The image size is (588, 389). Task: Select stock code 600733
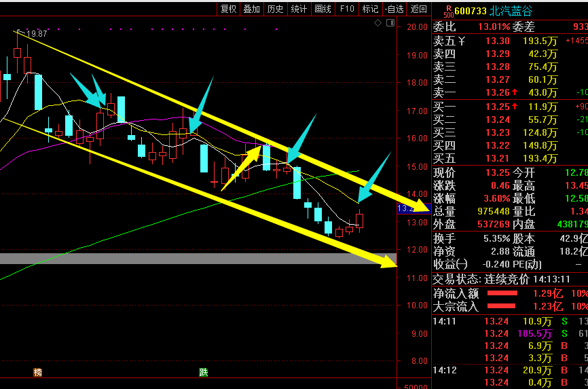point(471,12)
